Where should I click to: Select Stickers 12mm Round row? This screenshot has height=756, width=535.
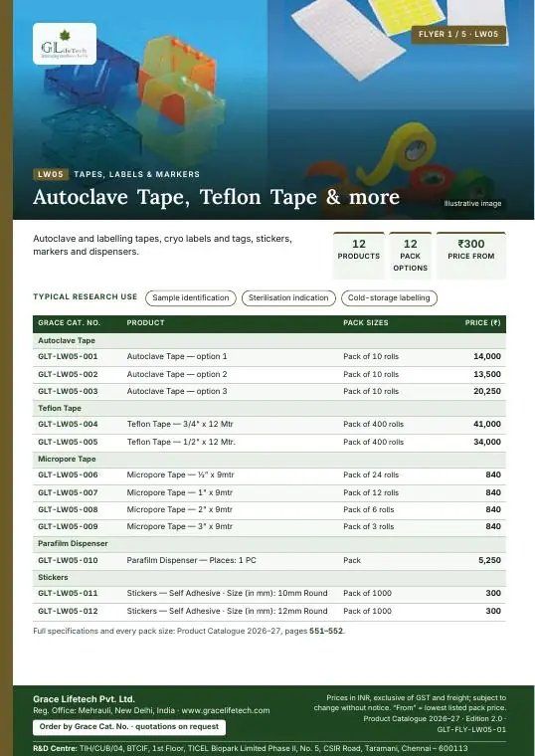tap(269, 611)
